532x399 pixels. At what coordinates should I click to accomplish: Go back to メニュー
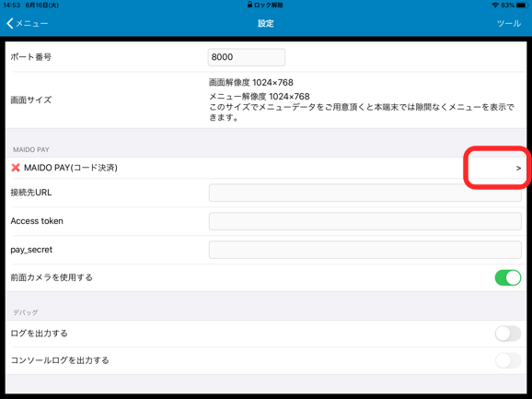[x=27, y=23]
